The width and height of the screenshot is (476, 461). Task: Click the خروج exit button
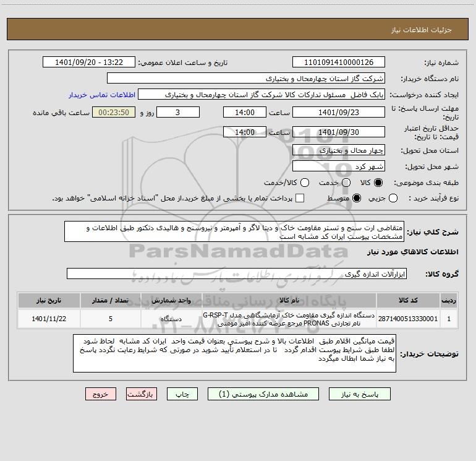[101, 394]
